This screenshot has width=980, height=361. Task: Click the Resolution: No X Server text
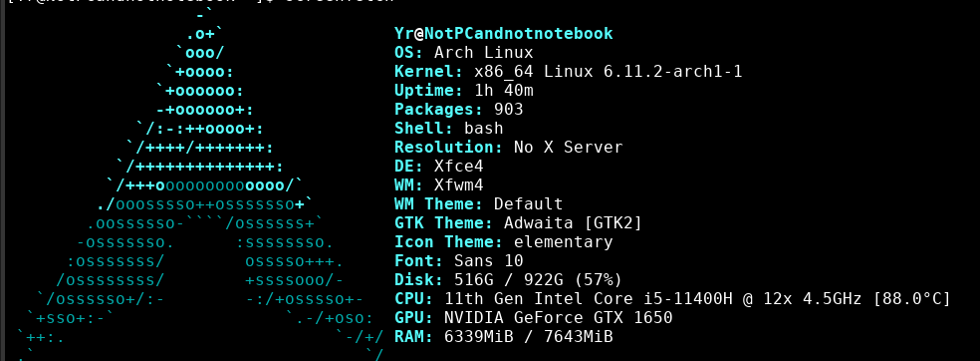[x=509, y=148]
